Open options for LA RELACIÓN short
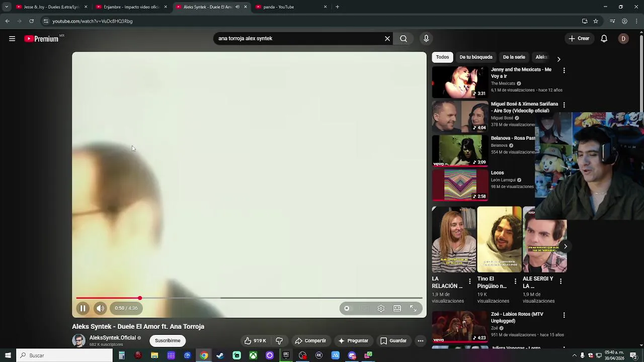Image resolution: width=644 pixels, height=362 pixels. point(470,282)
